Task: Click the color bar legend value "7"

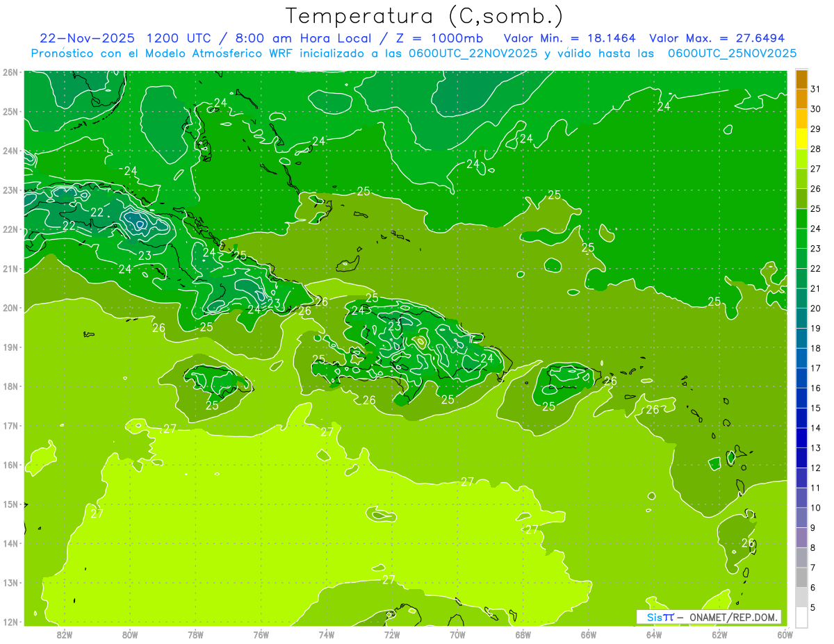Action: 812,567
